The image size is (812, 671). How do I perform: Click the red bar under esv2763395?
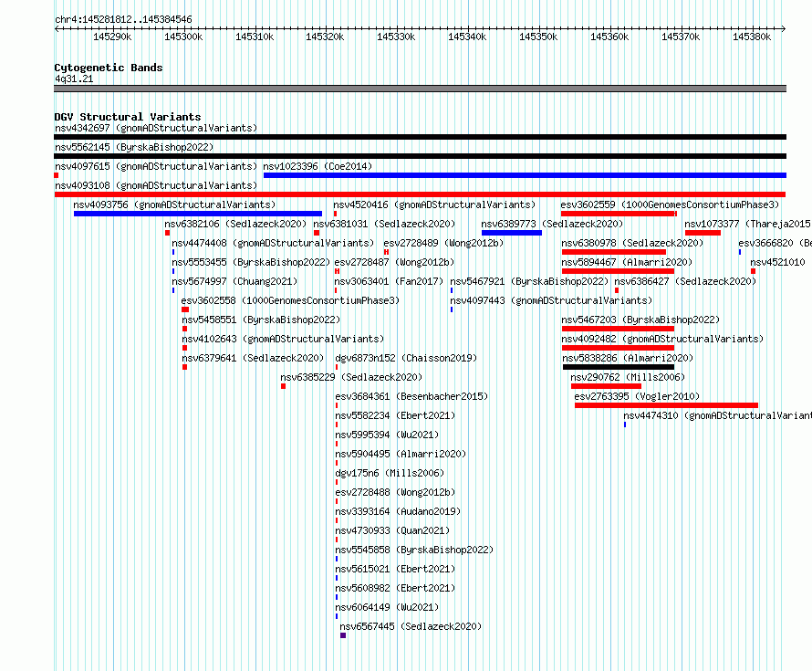(x=667, y=405)
